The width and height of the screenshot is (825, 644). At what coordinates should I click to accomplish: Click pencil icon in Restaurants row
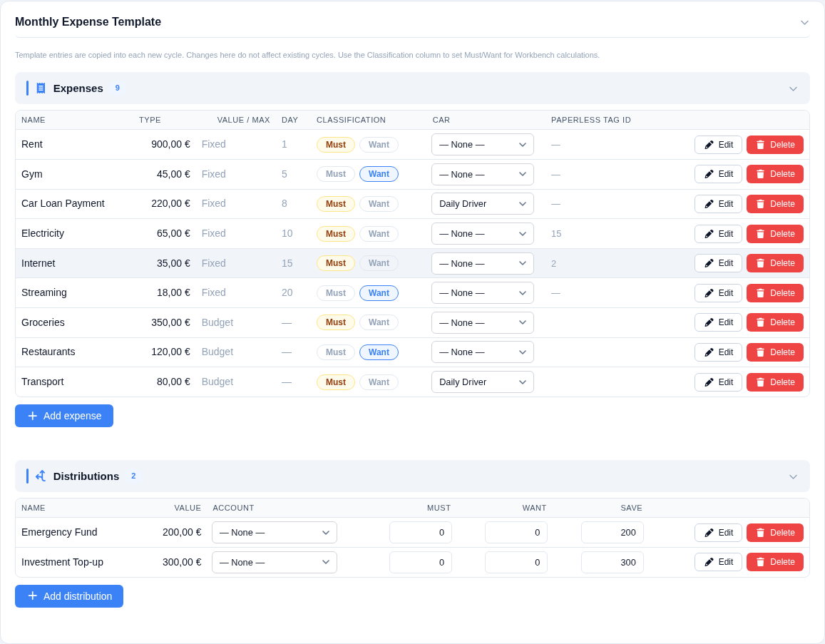(709, 352)
